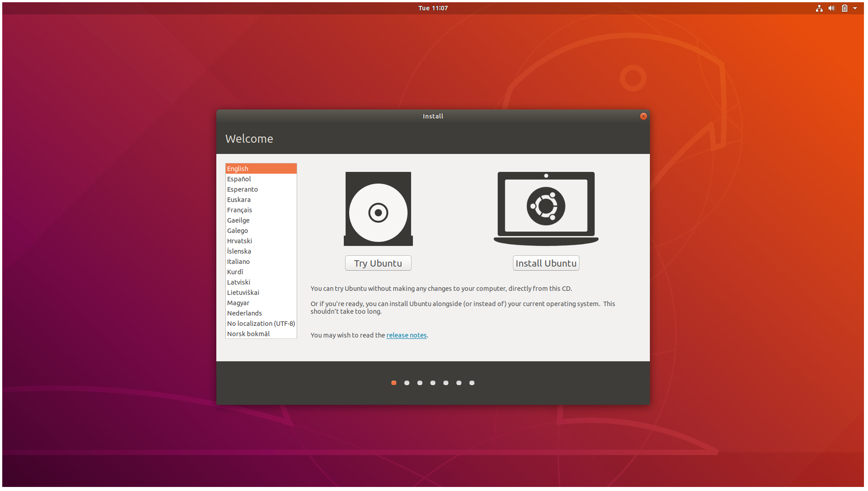This screenshot has height=491, width=868.
Task: Choose Kurdî from the language list
Action: pyautogui.click(x=261, y=272)
